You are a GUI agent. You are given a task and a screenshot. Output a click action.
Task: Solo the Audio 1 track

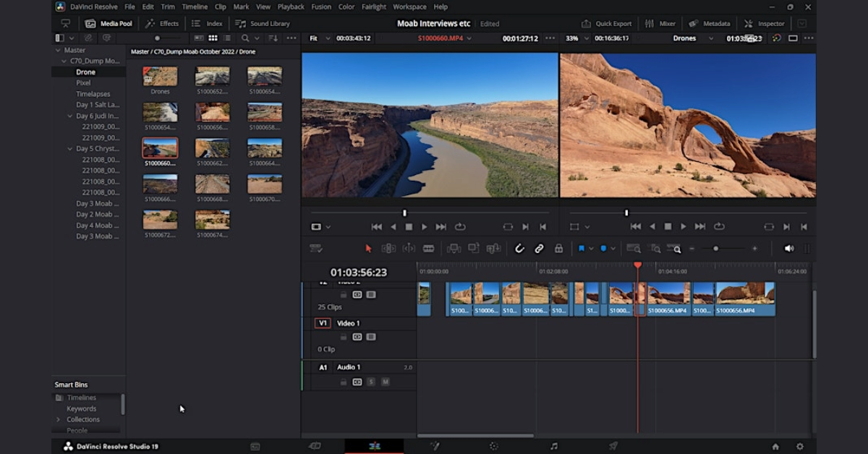tap(371, 382)
